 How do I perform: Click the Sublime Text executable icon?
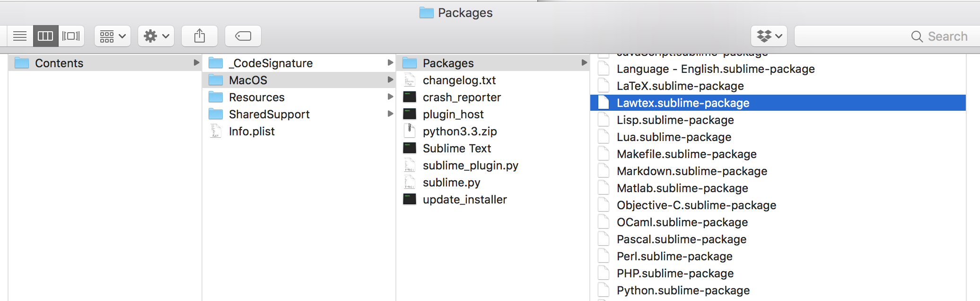click(x=410, y=148)
